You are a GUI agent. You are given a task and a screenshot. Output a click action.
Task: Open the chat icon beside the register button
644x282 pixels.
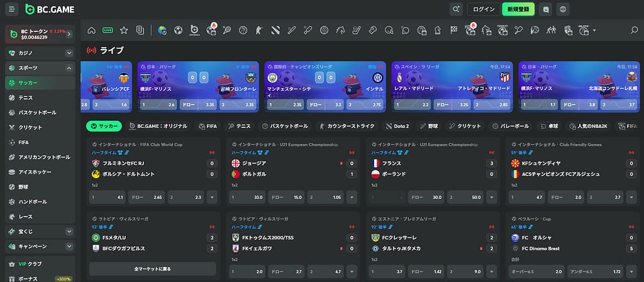pyautogui.click(x=546, y=9)
